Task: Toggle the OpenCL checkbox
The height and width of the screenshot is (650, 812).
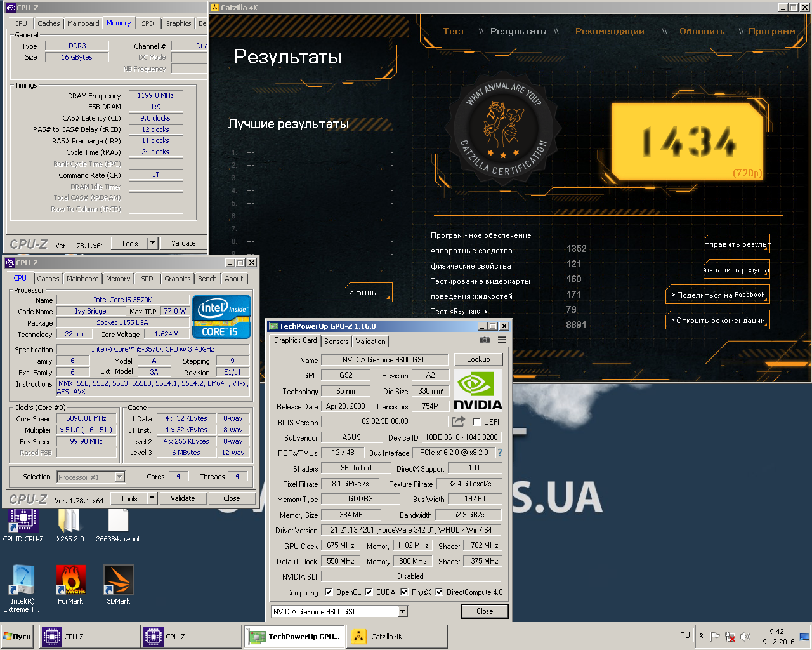Action: (329, 592)
